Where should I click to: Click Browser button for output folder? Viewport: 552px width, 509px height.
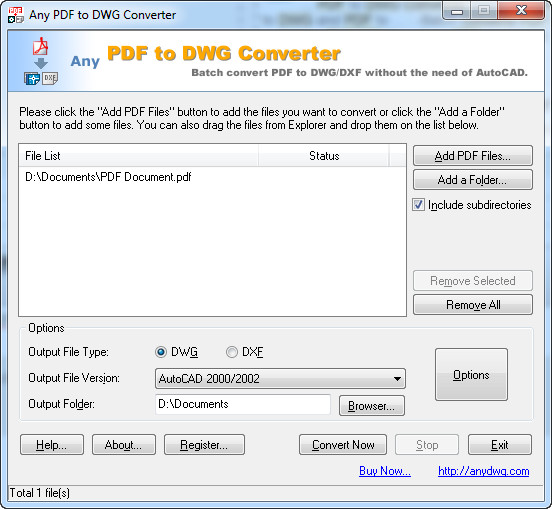point(372,406)
